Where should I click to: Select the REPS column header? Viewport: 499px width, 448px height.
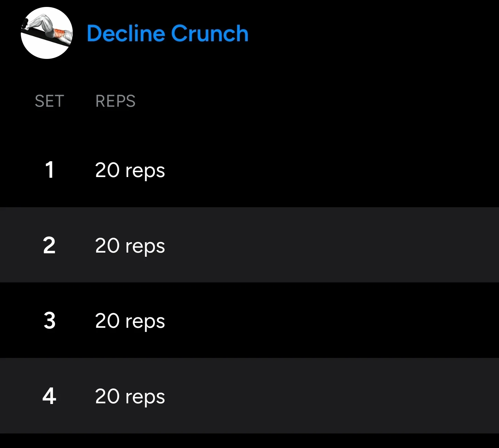pyautogui.click(x=115, y=101)
